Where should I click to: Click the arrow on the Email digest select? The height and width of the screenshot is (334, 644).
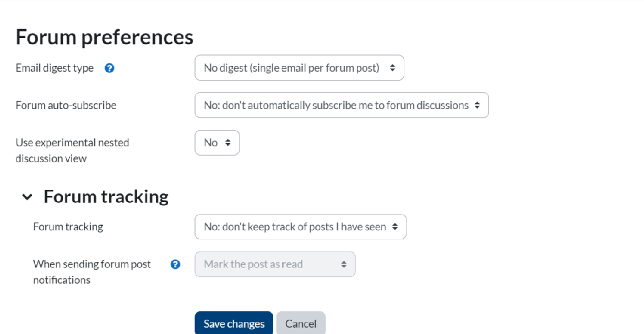[393, 68]
